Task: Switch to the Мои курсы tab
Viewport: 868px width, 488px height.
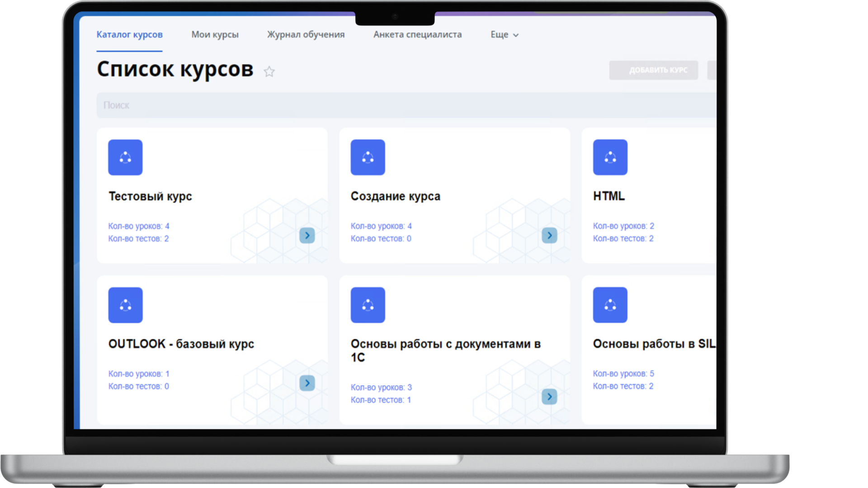Action: [215, 35]
